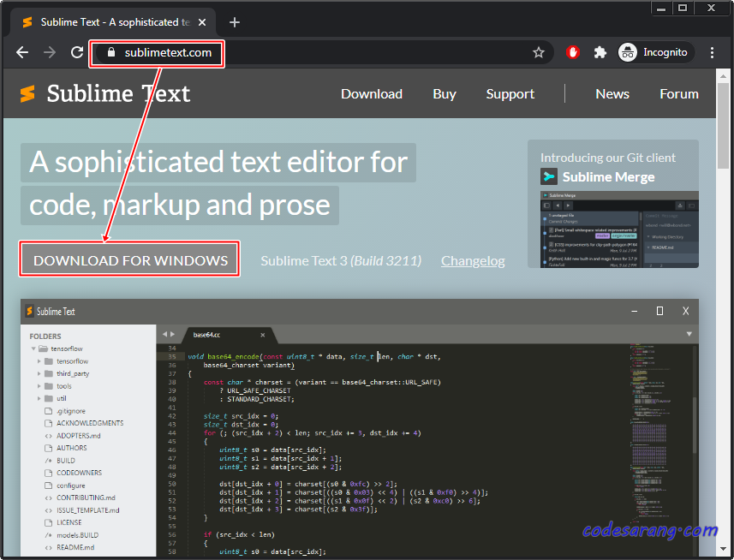Click the third_party folder icon
The height and width of the screenshot is (560, 734).
(49, 373)
